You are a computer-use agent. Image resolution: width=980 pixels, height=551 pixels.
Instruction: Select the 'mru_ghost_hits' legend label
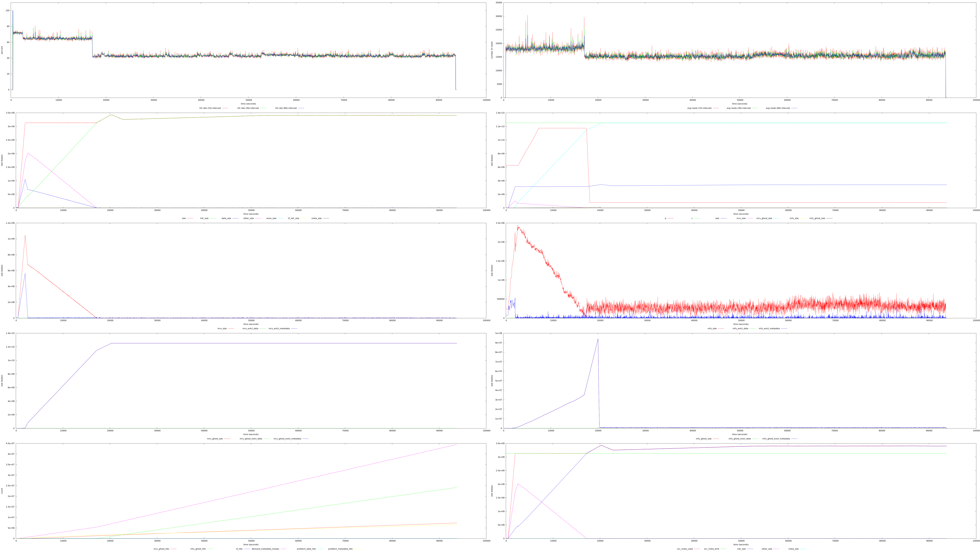tap(161, 549)
